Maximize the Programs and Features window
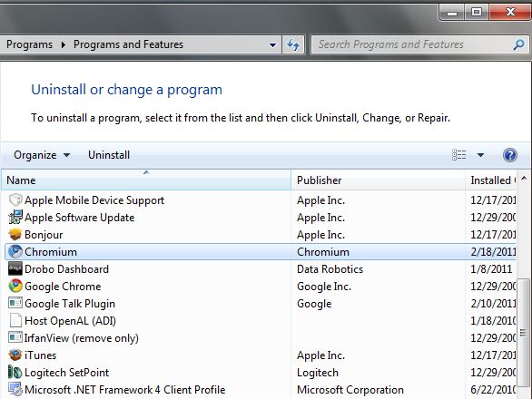Viewport: 532px width, 399px height. click(477, 12)
